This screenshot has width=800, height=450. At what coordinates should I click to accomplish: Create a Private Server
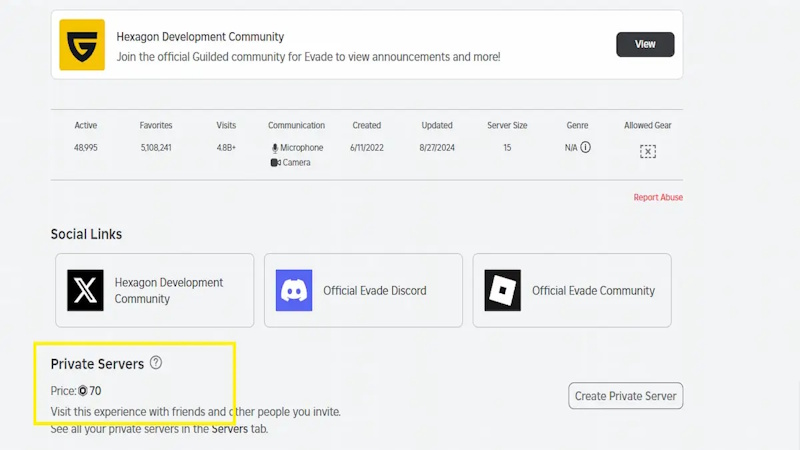[626, 396]
